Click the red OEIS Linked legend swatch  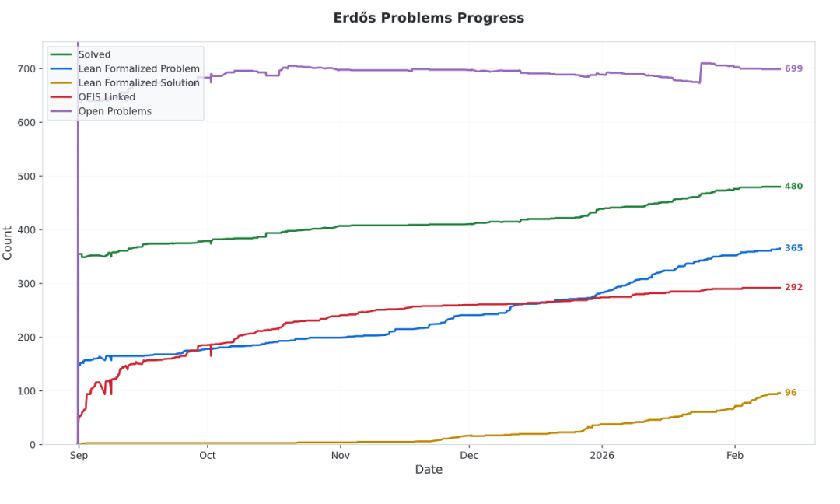(x=61, y=97)
